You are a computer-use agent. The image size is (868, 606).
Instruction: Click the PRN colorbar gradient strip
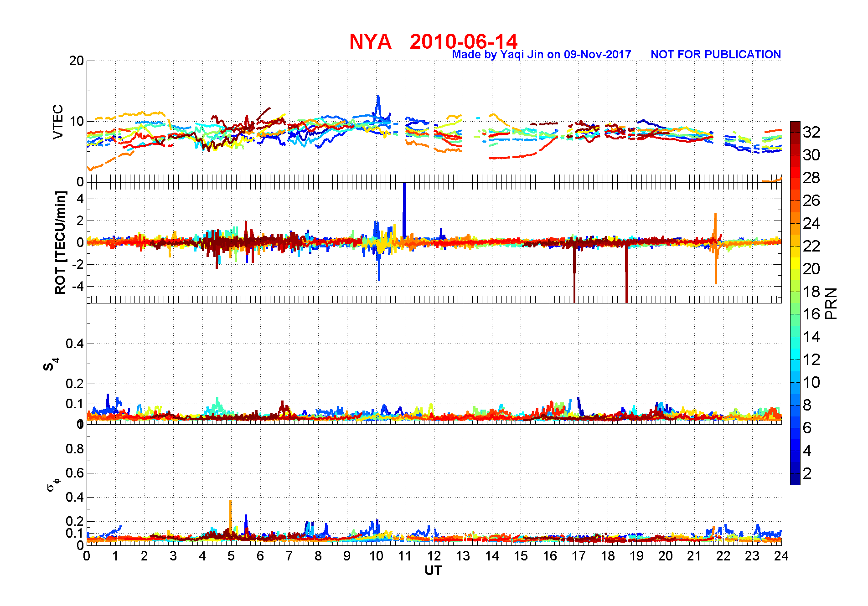coord(795,303)
